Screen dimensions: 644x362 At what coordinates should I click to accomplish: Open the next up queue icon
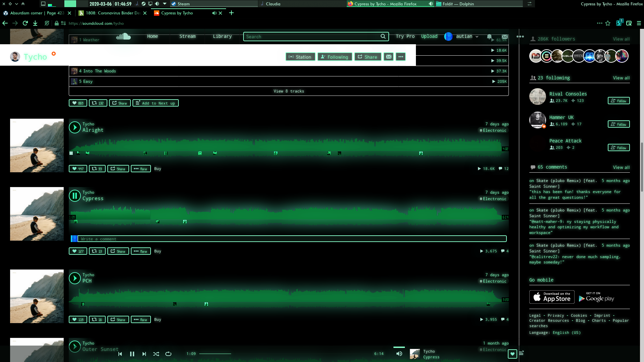click(x=521, y=353)
